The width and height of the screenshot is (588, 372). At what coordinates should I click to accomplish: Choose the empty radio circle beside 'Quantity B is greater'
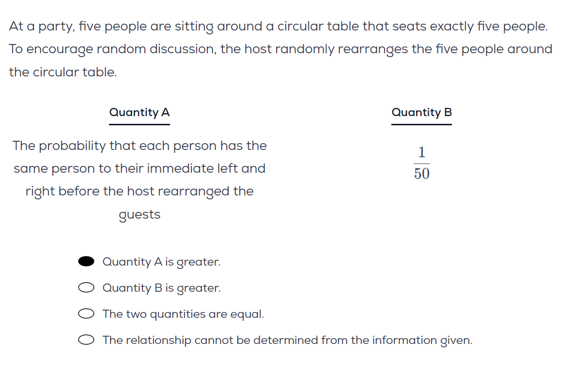[x=86, y=288]
